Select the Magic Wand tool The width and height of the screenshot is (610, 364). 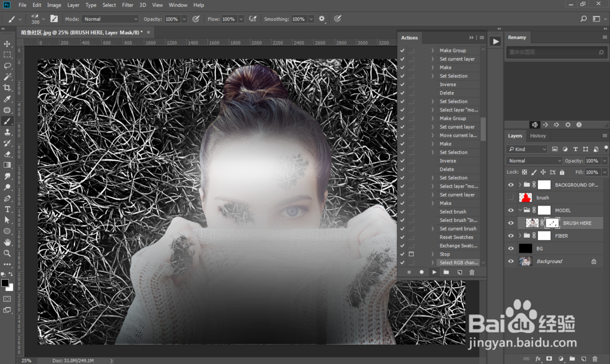pos(7,77)
